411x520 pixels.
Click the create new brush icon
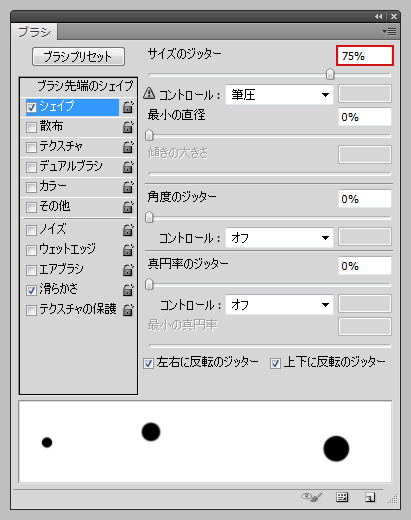click(x=370, y=497)
